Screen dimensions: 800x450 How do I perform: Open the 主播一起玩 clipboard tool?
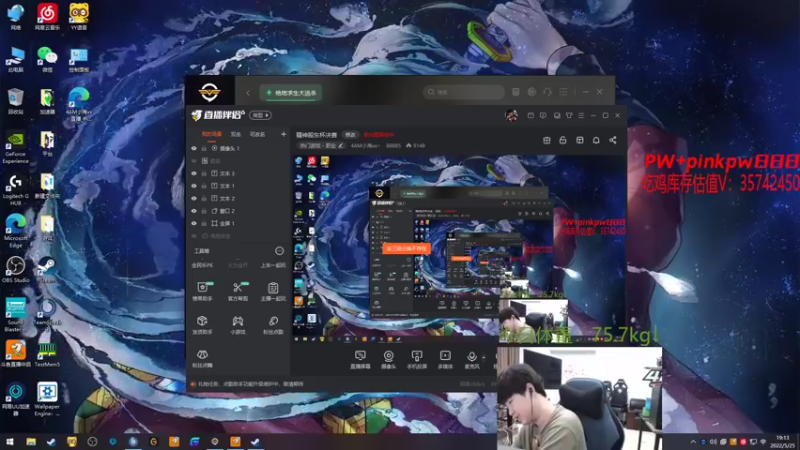[273, 291]
